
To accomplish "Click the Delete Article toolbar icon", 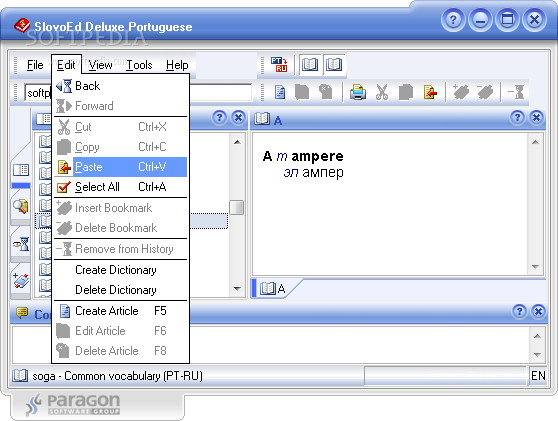I will pyautogui.click(x=325, y=93).
